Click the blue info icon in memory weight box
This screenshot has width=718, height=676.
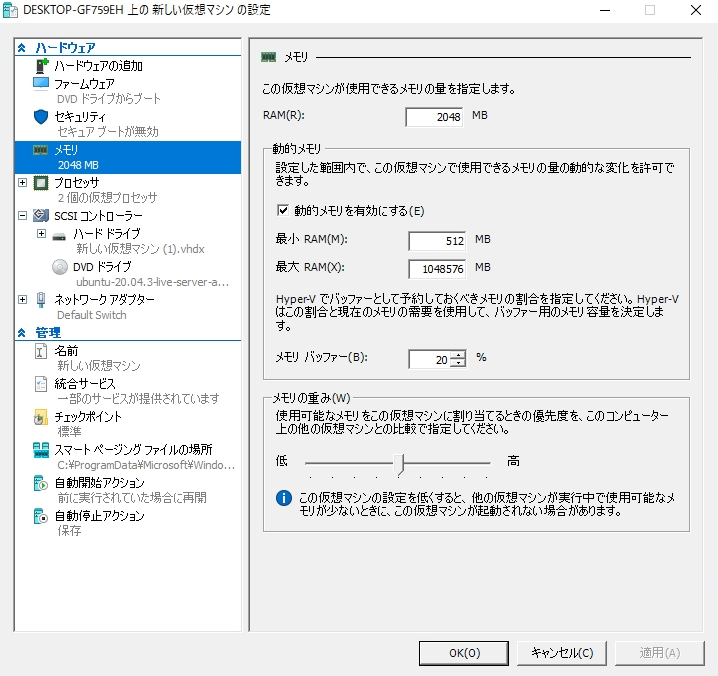point(284,498)
